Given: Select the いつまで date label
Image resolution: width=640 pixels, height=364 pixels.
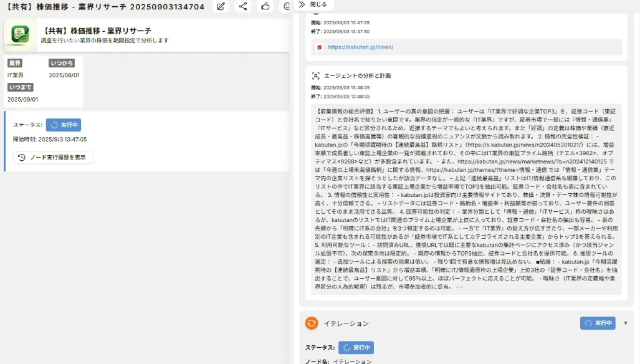Looking at the screenshot, I should [21, 87].
